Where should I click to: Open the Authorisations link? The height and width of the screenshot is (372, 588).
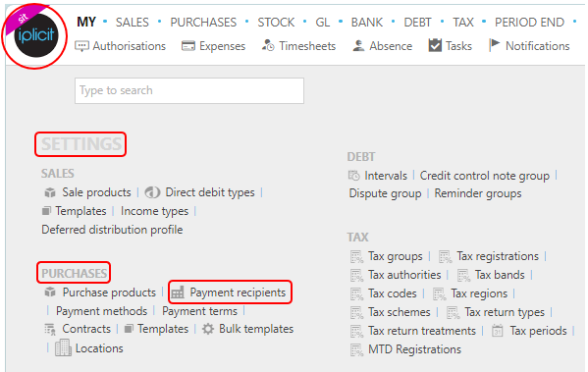[129, 46]
